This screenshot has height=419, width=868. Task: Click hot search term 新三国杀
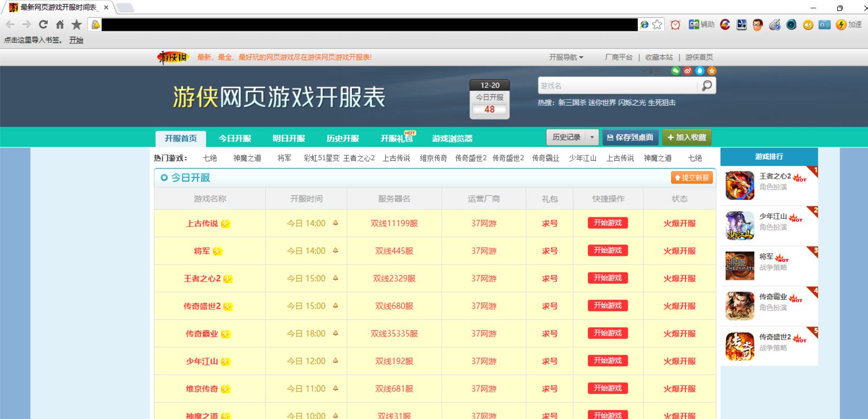click(x=572, y=102)
